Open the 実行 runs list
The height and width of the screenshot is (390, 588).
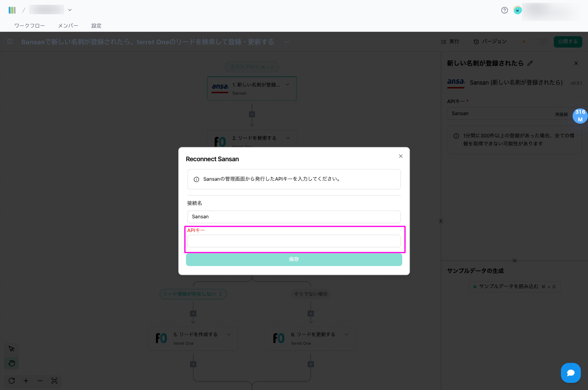pyautogui.click(x=450, y=41)
